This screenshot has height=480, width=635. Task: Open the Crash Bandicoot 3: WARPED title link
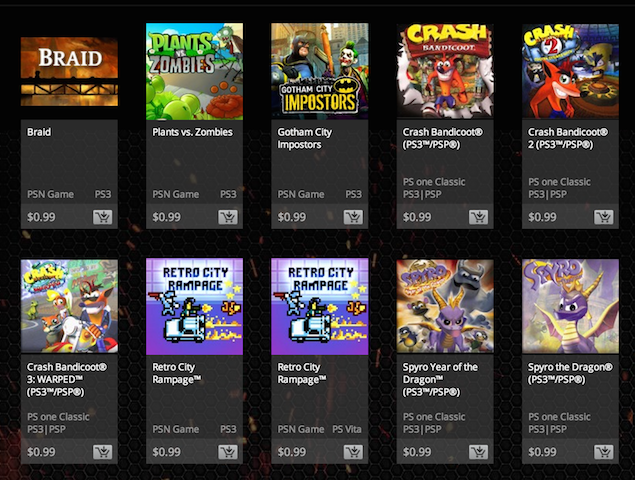click(68, 379)
